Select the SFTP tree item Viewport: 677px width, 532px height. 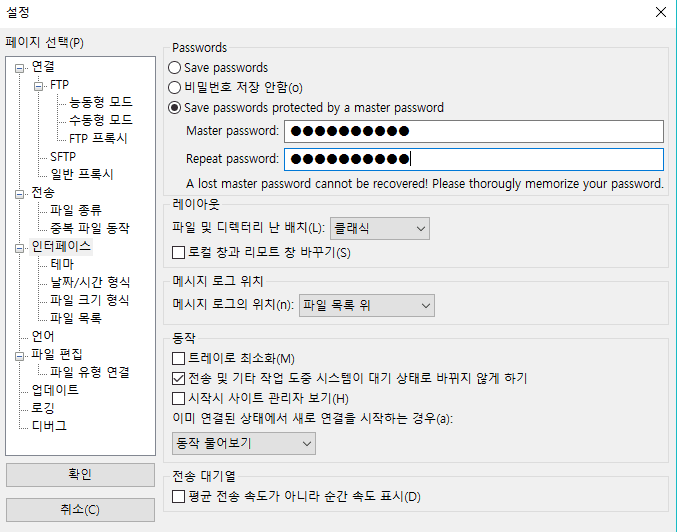[63, 156]
